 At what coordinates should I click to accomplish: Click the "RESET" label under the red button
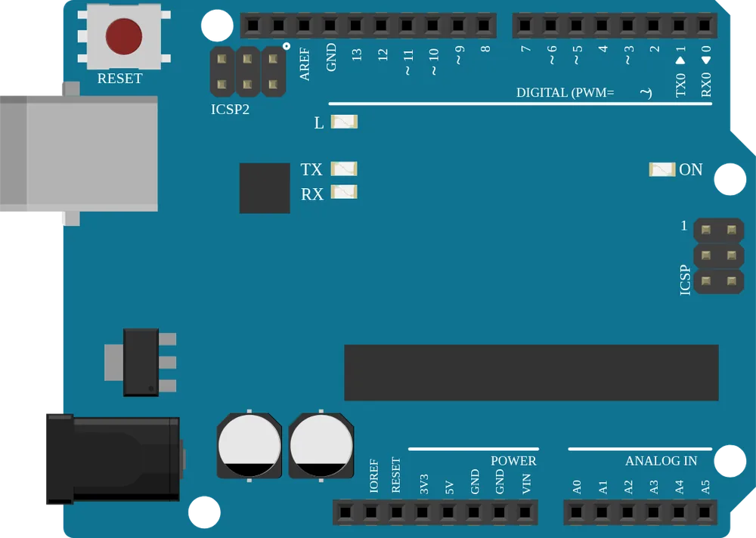point(120,79)
